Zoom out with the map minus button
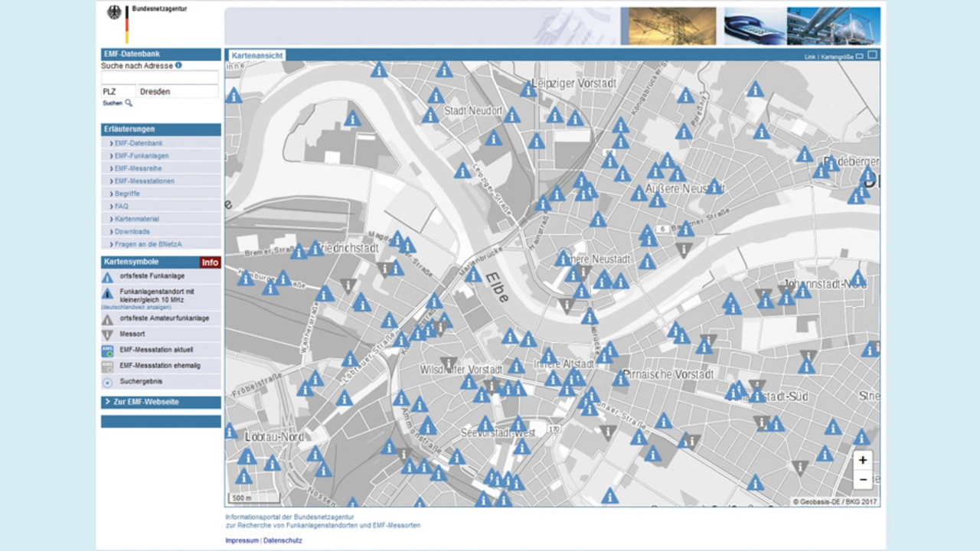 coord(862,480)
